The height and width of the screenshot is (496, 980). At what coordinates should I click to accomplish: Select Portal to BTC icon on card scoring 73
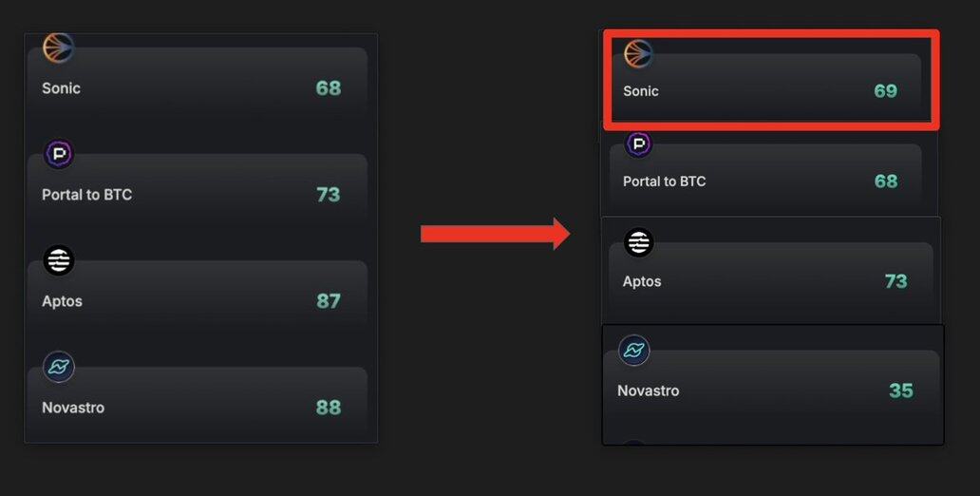(59, 154)
